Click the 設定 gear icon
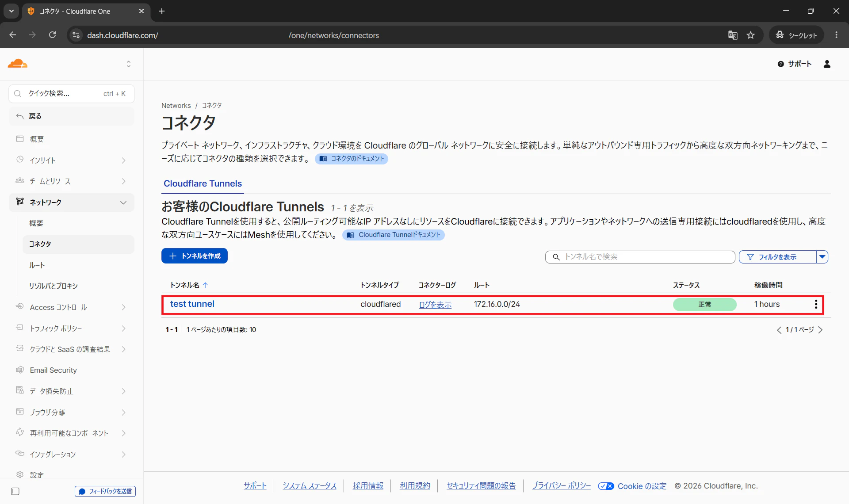The width and height of the screenshot is (849, 504). pyautogui.click(x=20, y=474)
